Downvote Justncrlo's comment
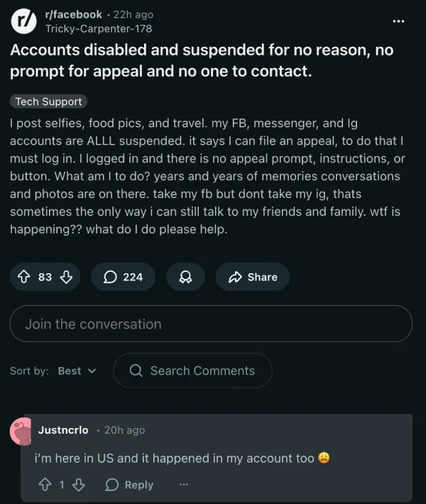 (x=79, y=484)
